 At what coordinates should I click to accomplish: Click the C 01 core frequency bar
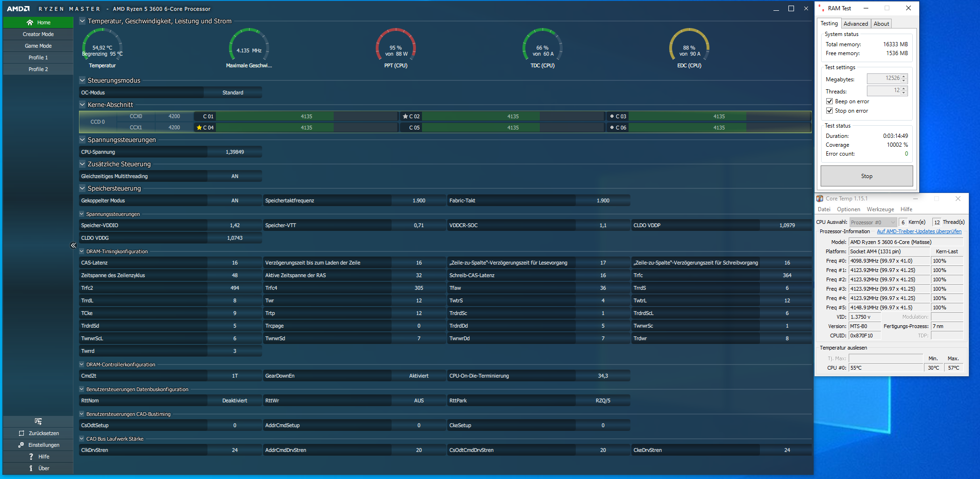tap(306, 116)
